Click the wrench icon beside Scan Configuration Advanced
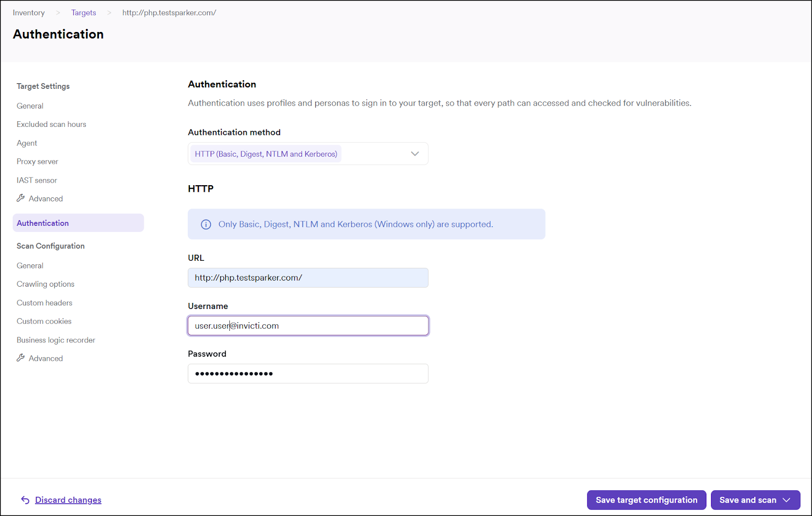The image size is (812, 516). coord(21,358)
